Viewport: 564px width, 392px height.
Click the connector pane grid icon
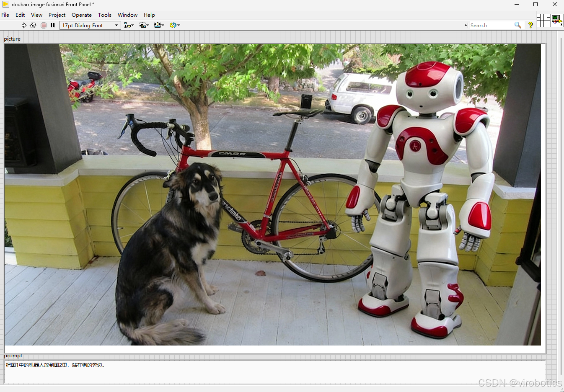point(543,21)
